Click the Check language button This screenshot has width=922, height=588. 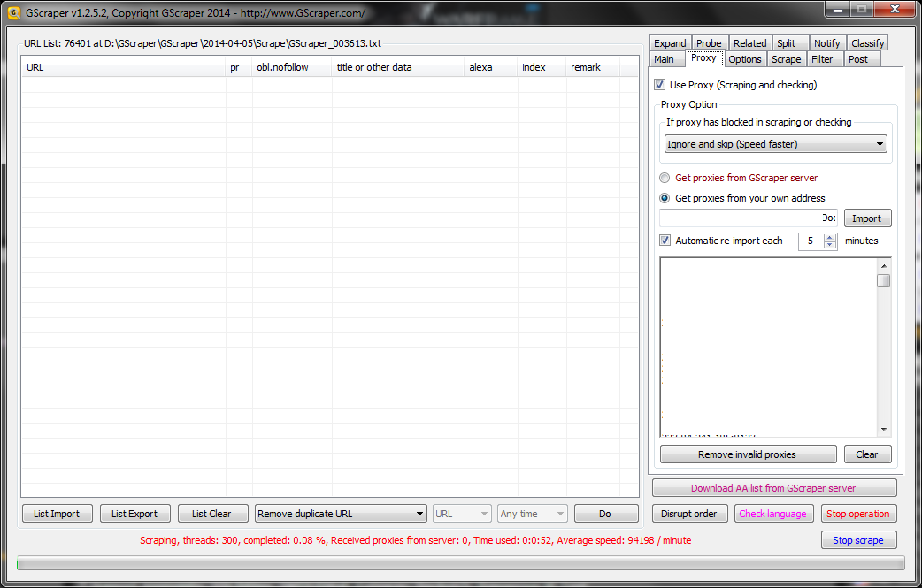[x=773, y=514]
